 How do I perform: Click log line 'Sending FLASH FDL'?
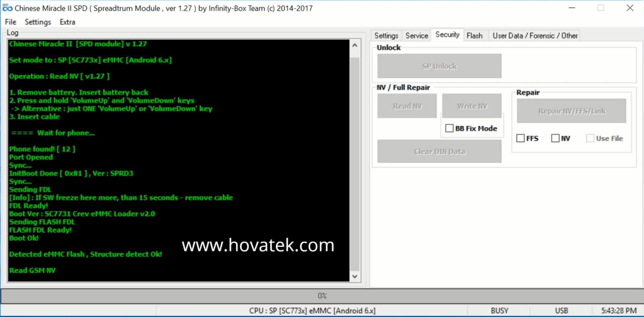[42, 222]
